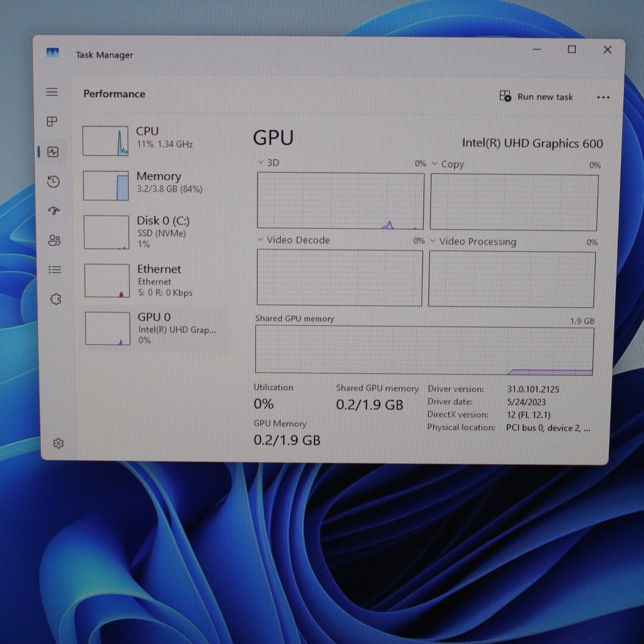Screen dimensions: 644x644
Task: Open the App history page icon
Action: (53, 182)
